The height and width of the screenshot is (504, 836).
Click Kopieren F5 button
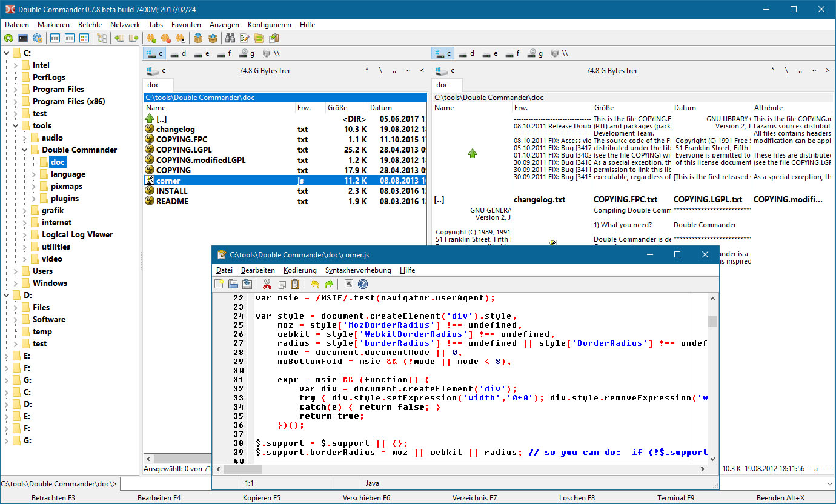tap(262, 498)
